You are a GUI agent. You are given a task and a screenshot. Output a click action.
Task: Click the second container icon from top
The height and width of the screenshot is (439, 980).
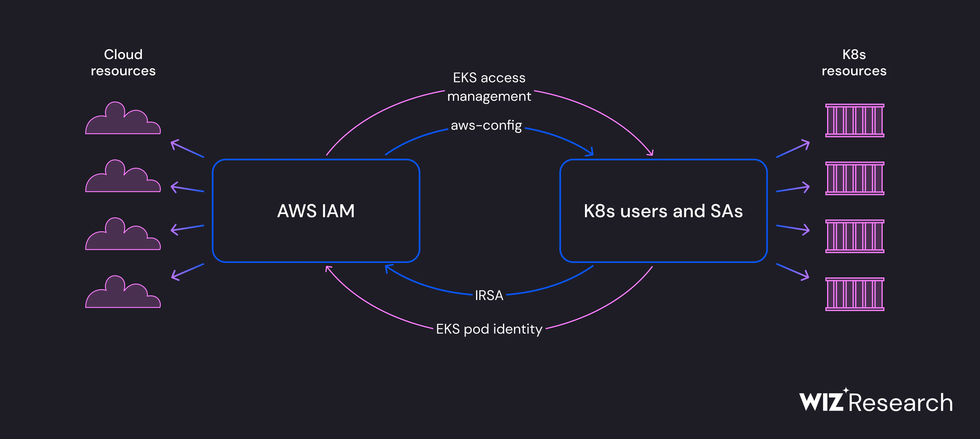tap(854, 178)
